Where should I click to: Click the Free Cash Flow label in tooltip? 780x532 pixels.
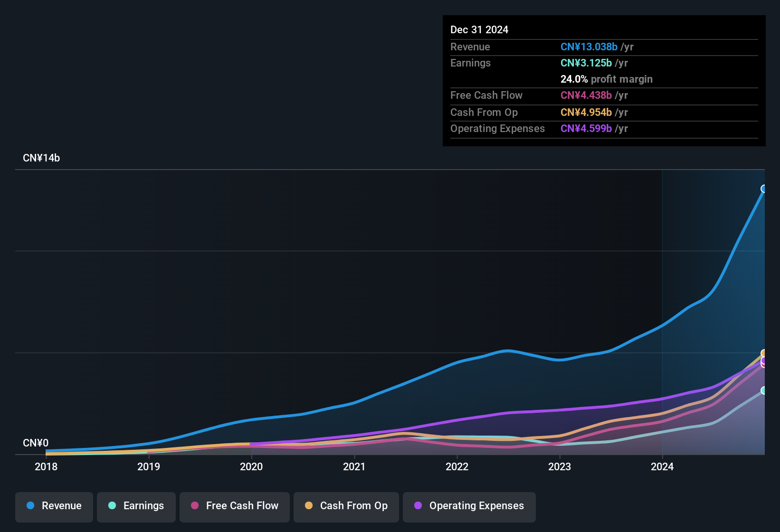click(486, 95)
